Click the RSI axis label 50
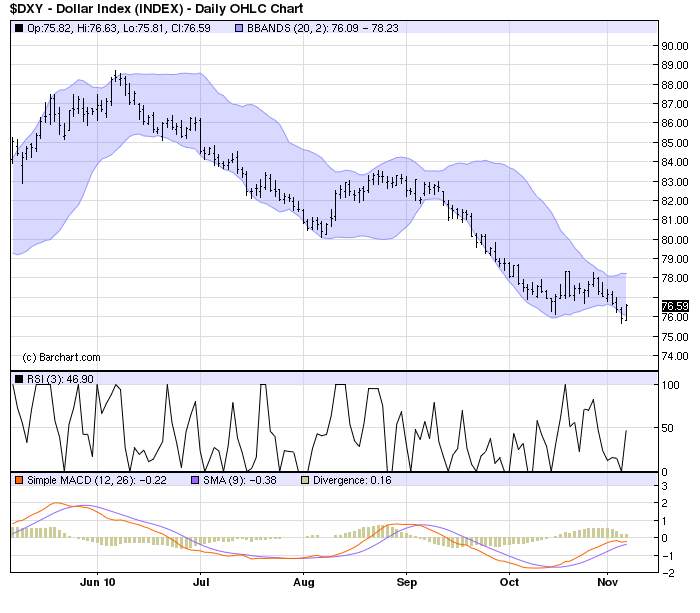Viewport: 700px width, 613px height. pyautogui.click(x=667, y=428)
